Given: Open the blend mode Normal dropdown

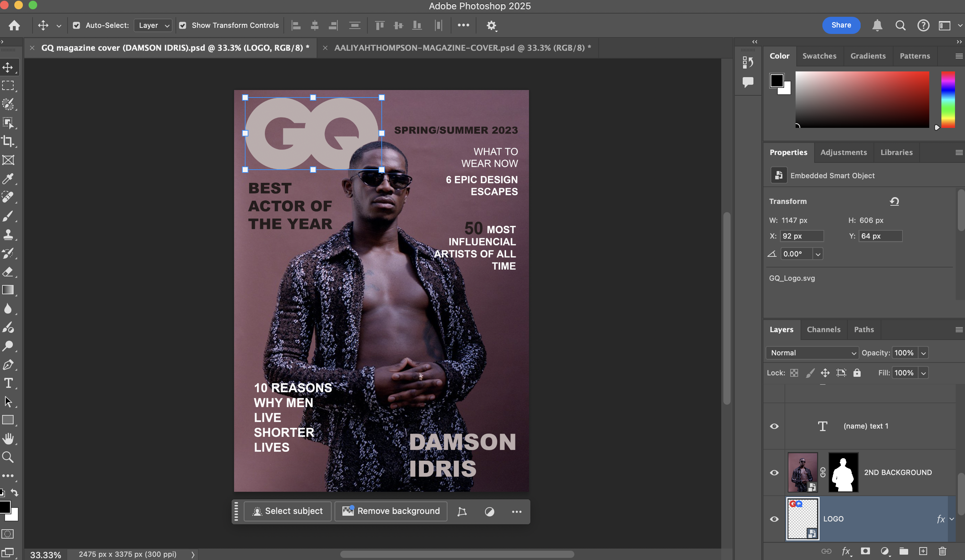Looking at the screenshot, I should 812,353.
